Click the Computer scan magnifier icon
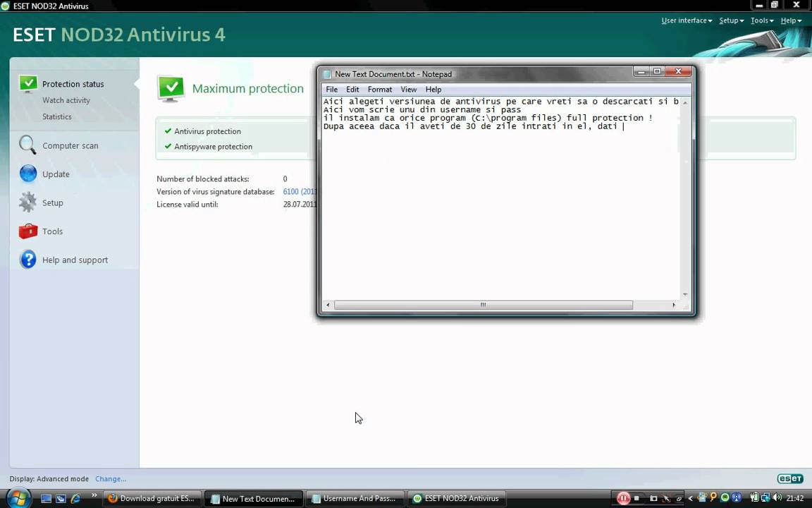This screenshot has width=812, height=508. (x=27, y=145)
